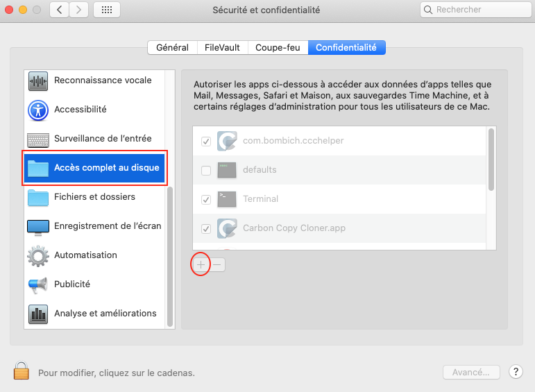Click the app list vertical scrollbar
The image size is (535, 392).
(491, 160)
